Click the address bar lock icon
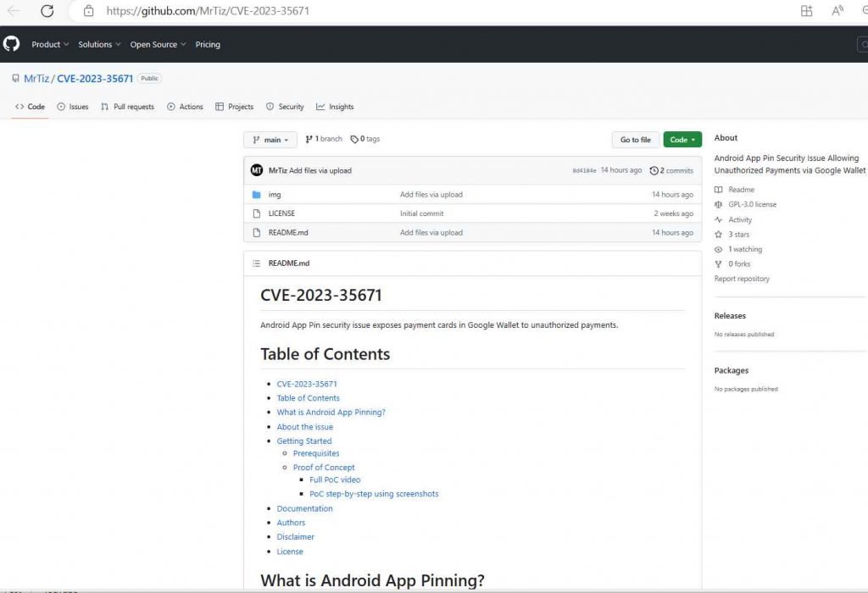Viewport: 868px width, 593px height. click(x=88, y=10)
